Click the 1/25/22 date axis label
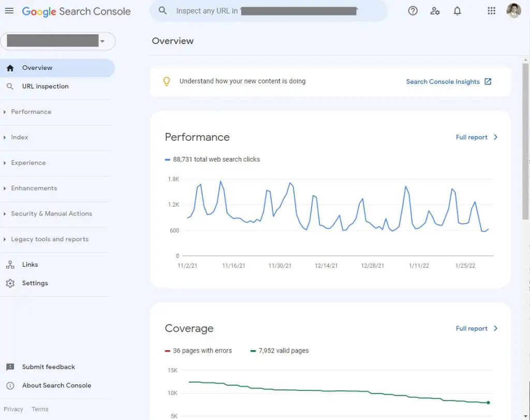530x420 pixels. (x=465, y=266)
